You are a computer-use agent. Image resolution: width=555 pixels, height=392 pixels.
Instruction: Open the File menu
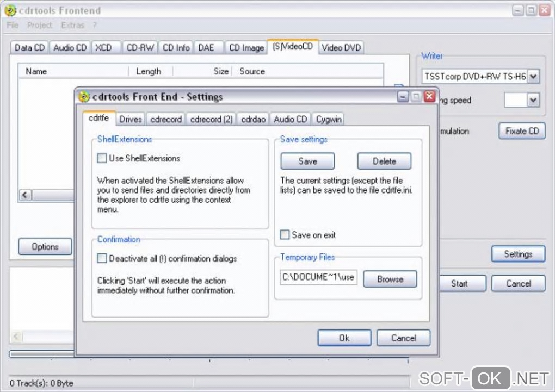coord(13,25)
